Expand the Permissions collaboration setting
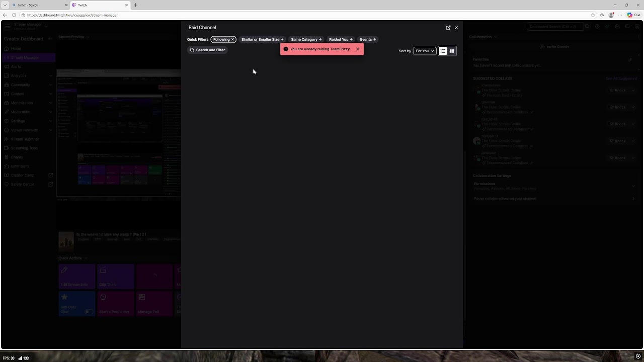This screenshot has width=644, height=362. pos(554,186)
